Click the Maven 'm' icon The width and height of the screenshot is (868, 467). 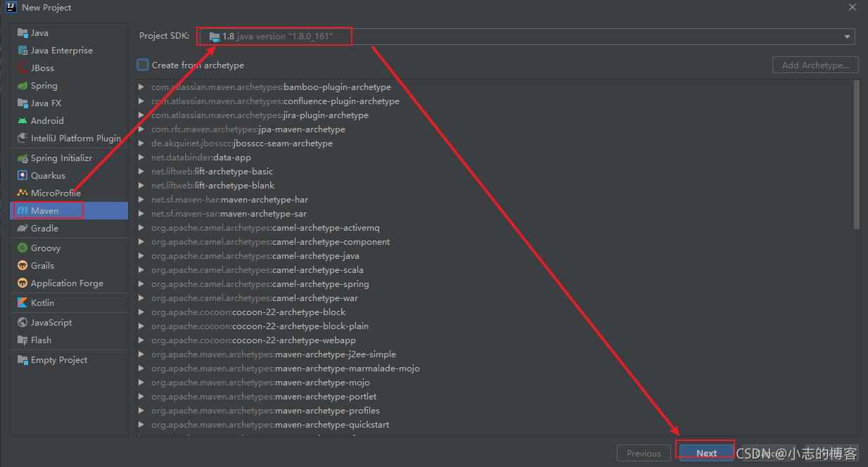pyautogui.click(x=23, y=210)
